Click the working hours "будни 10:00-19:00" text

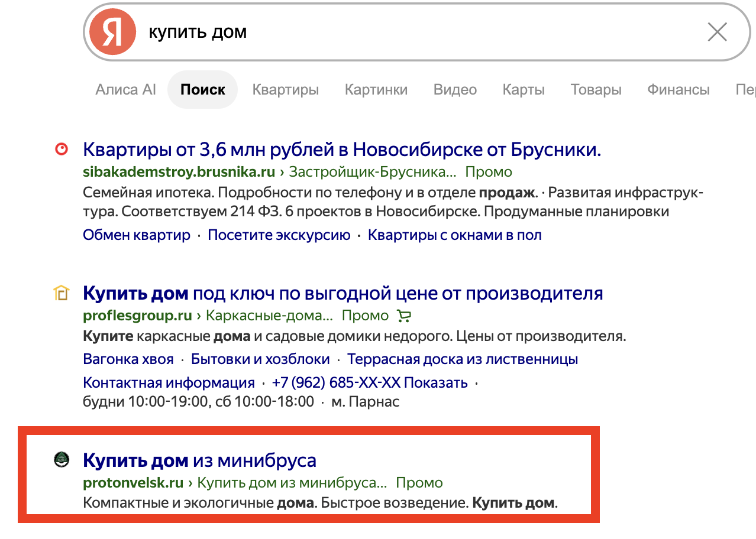pos(198,402)
